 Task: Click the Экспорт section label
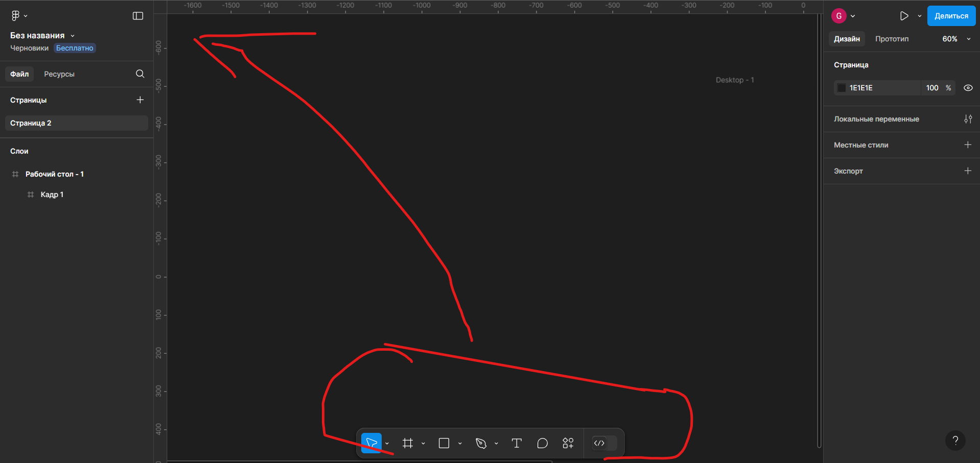pyautogui.click(x=848, y=171)
